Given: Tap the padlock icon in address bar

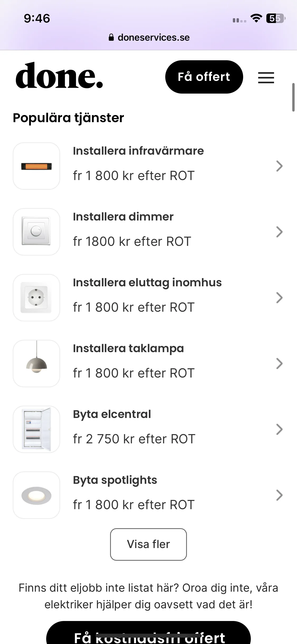Looking at the screenshot, I should [111, 37].
